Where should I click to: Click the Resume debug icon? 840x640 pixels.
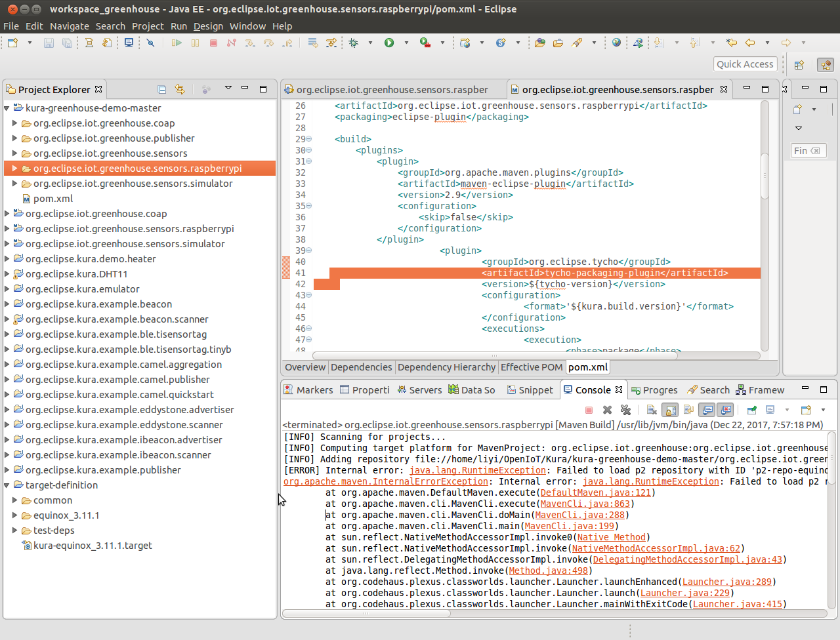(x=177, y=43)
